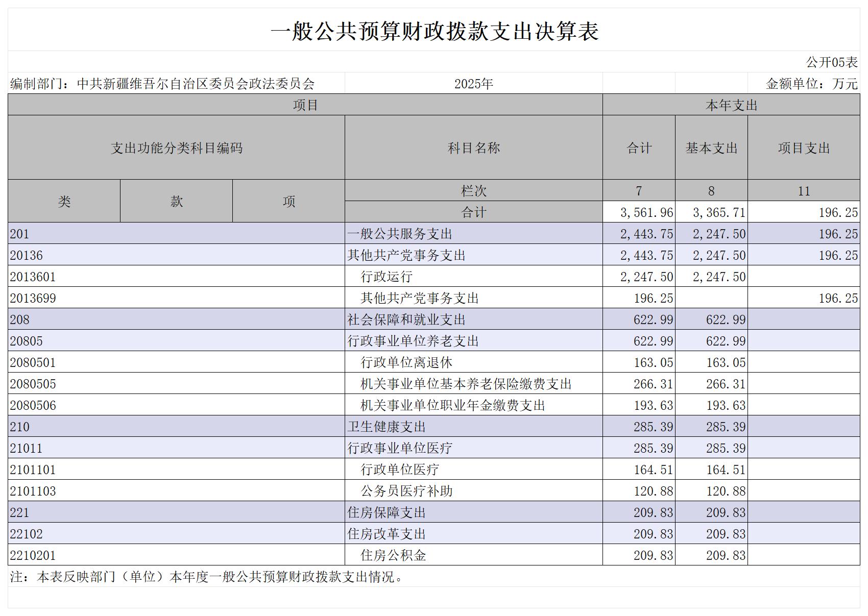Select the 支出功能分类科目编码 header
Viewport: 868px width, 616px height.
click(x=176, y=147)
